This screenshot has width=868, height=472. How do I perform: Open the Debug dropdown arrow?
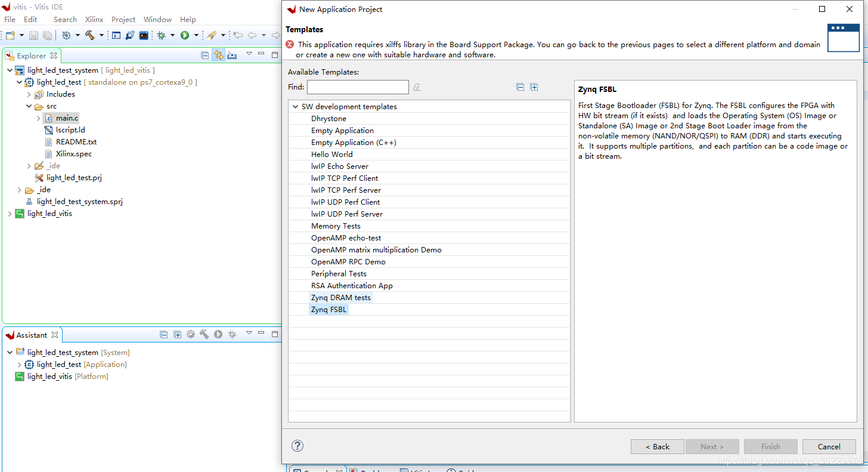tap(172, 36)
